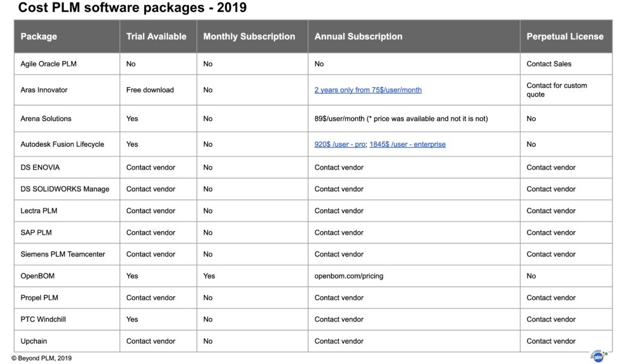This screenshot has height=364, width=618.
Task: Click the 'Cost PLM software packages - 2019' title
Action: click(x=132, y=7)
